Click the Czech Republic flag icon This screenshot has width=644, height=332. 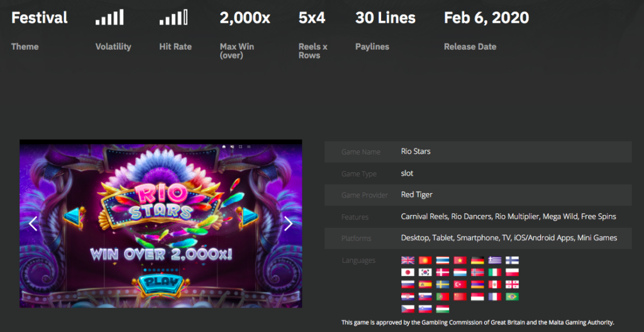pyautogui.click(x=408, y=309)
